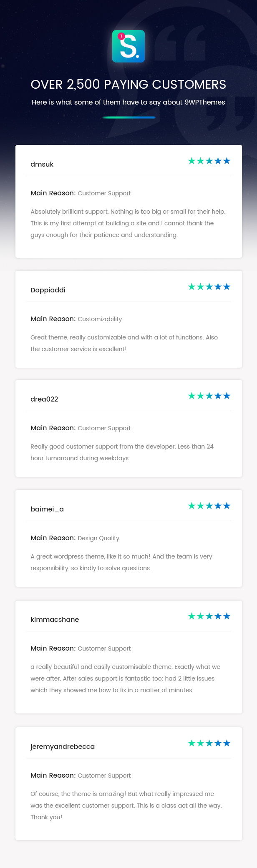The width and height of the screenshot is (257, 868).
Task: Click the gradient divider line under subtitle
Action: (128, 117)
